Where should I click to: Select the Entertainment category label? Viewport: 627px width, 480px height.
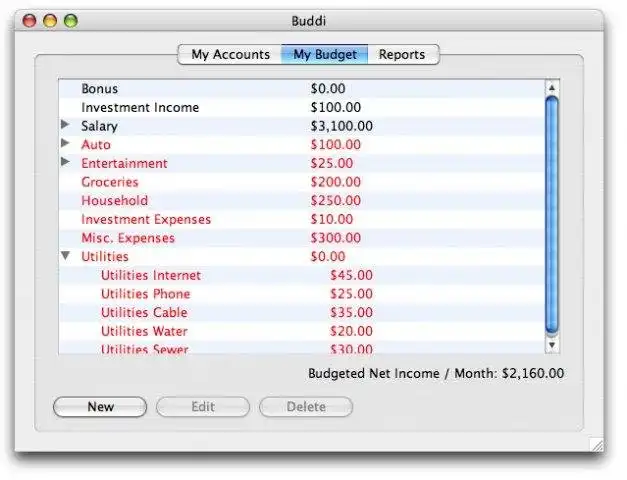[x=124, y=163]
